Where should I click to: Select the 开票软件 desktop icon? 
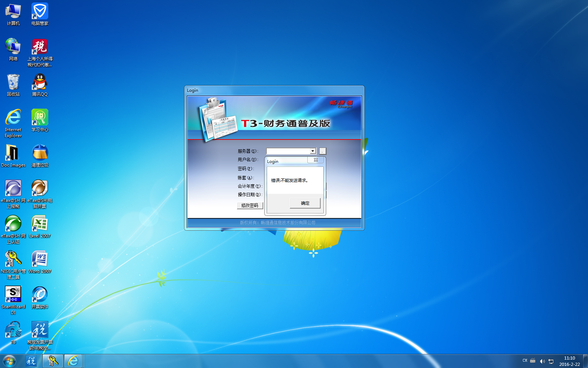40,297
